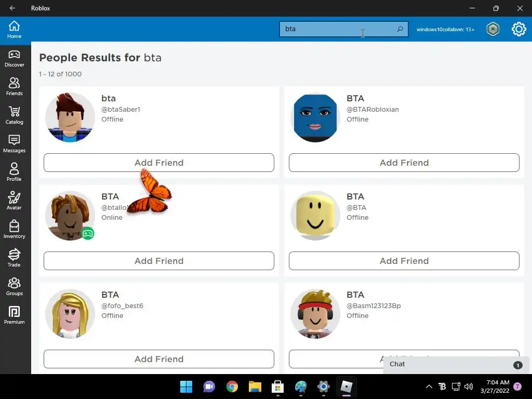Viewport: 532px width, 399px height.
Task: Click the in-game status badge on avatar
Action: pyautogui.click(x=88, y=233)
